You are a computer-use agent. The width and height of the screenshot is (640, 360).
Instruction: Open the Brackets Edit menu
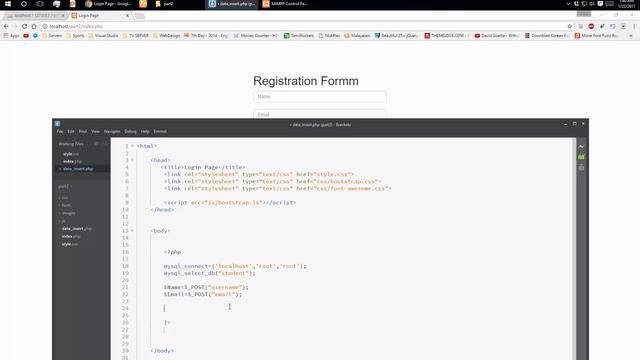coord(71,131)
